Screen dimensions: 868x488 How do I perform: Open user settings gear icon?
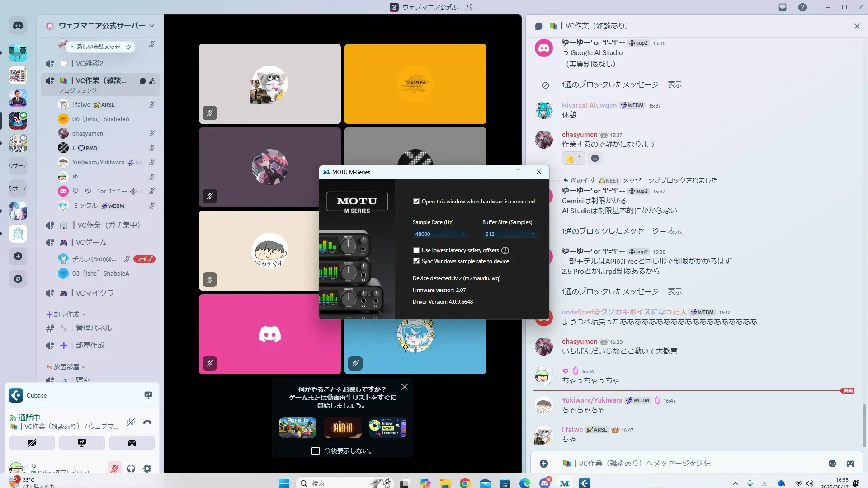click(147, 469)
